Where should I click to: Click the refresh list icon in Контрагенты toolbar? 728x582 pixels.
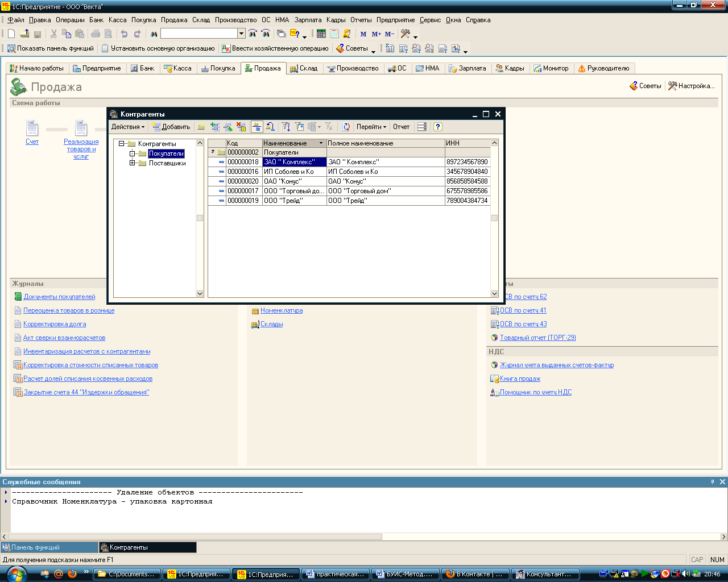(346, 127)
